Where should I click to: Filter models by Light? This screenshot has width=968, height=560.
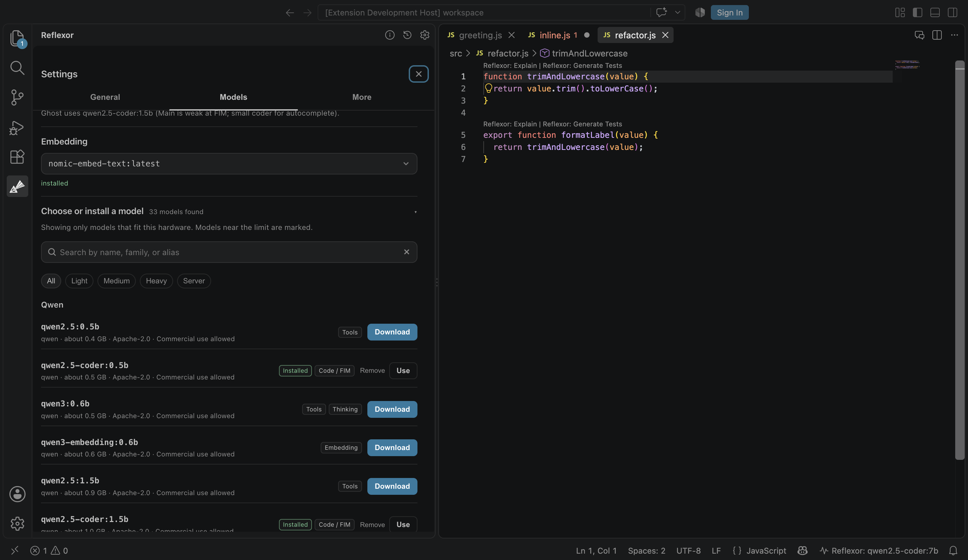click(79, 281)
